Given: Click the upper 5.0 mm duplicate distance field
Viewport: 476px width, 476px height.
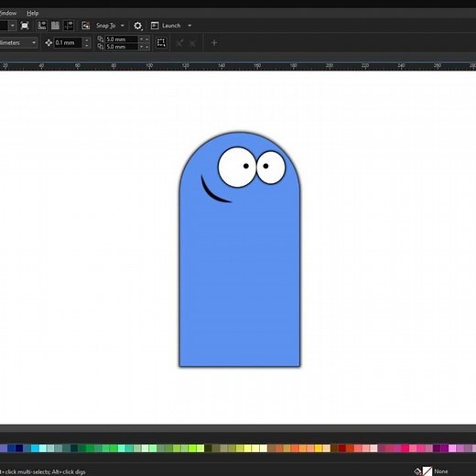Looking at the screenshot, I should pos(122,39).
